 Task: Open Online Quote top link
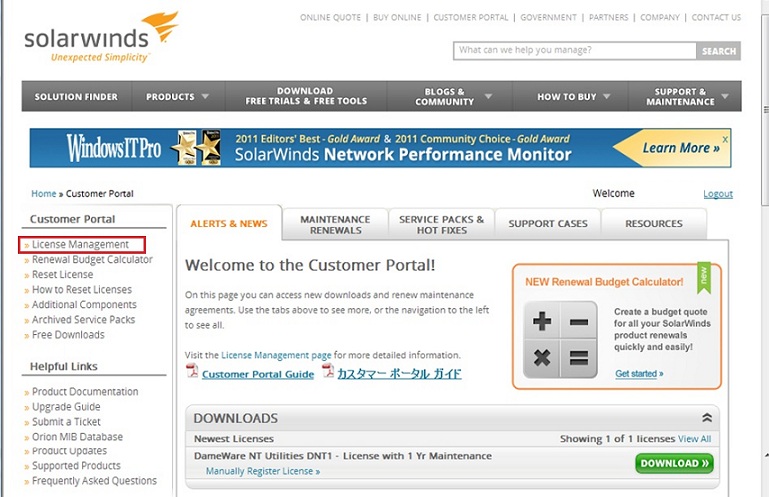[331, 17]
